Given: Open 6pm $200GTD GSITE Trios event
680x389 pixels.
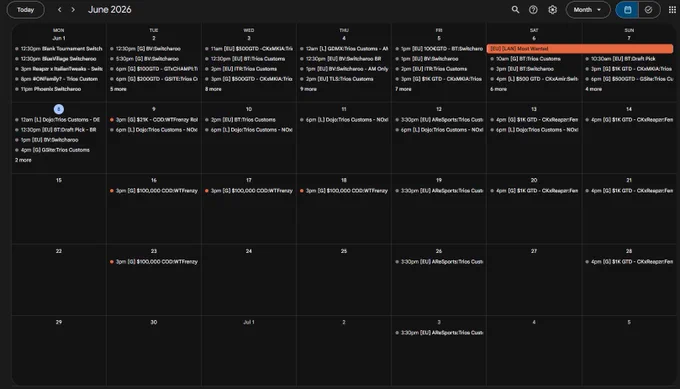Looking at the screenshot, I should [154, 79].
